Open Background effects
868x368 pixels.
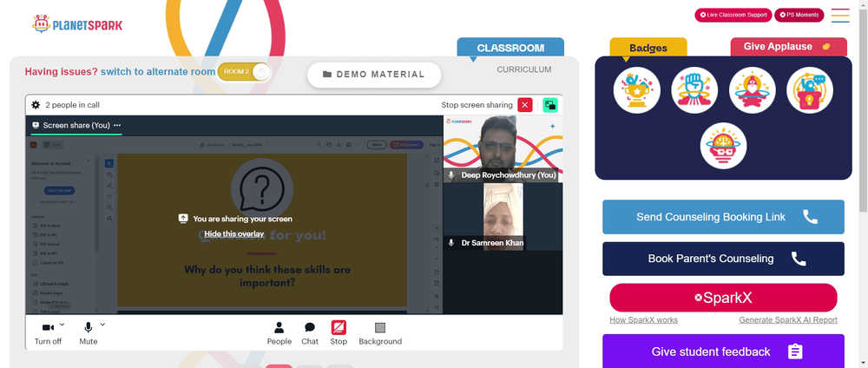click(x=380, y=333)
